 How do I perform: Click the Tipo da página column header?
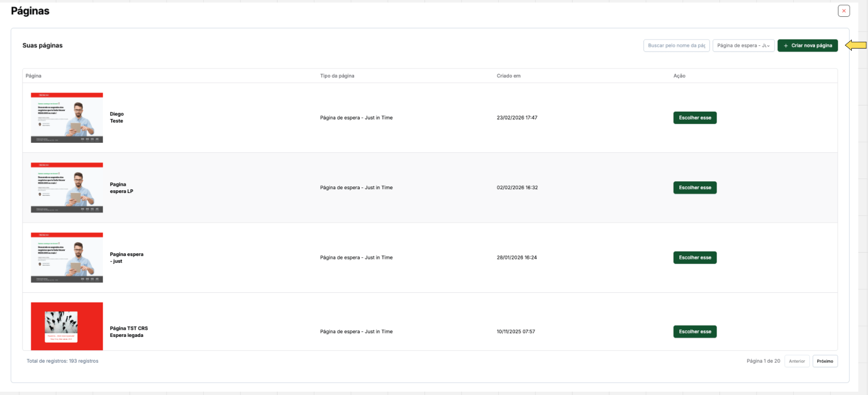pyautogui.click(x=337, y=76)
